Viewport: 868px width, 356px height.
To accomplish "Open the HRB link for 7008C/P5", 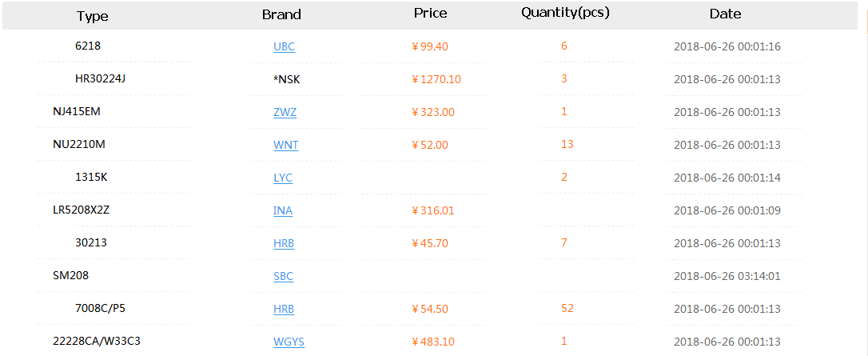I will click(284, 309).
